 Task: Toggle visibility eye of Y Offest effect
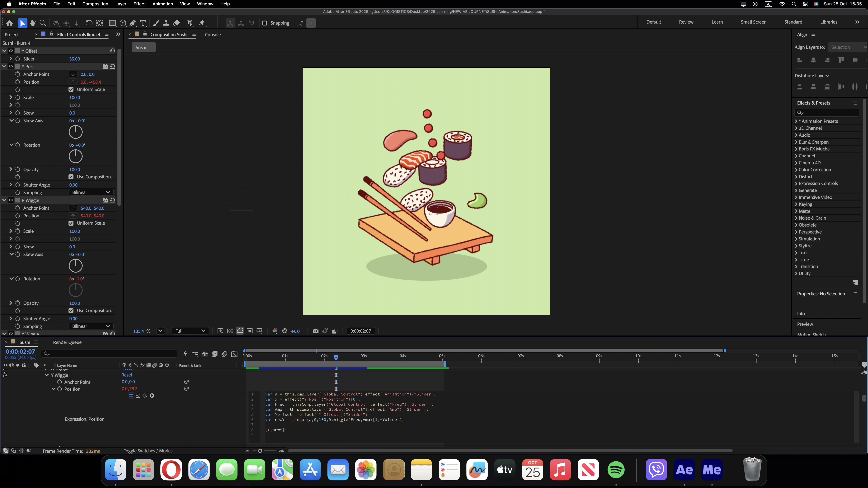point(11,51)
